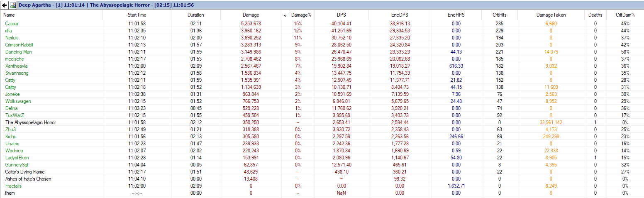The height and width of the screenshot is (198, 644).
Task: Click the Deaths column header
Action: pyautogui.click(x=595, y=15)
